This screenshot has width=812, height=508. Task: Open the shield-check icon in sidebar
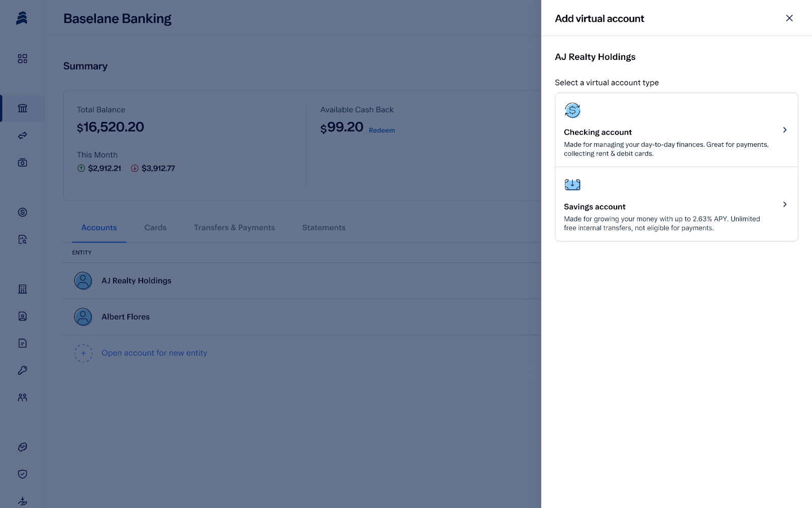coord(22,474)
